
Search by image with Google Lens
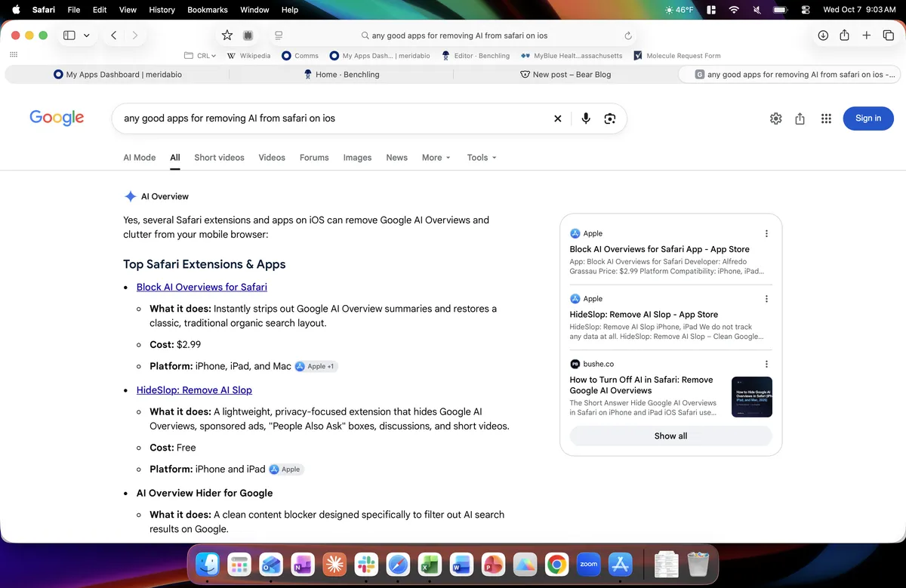point(610,119)
